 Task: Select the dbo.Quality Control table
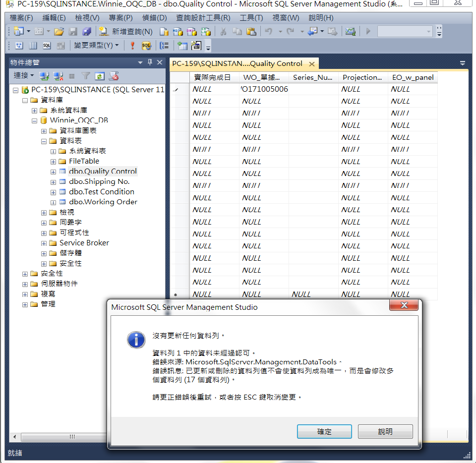click(103, 171)
